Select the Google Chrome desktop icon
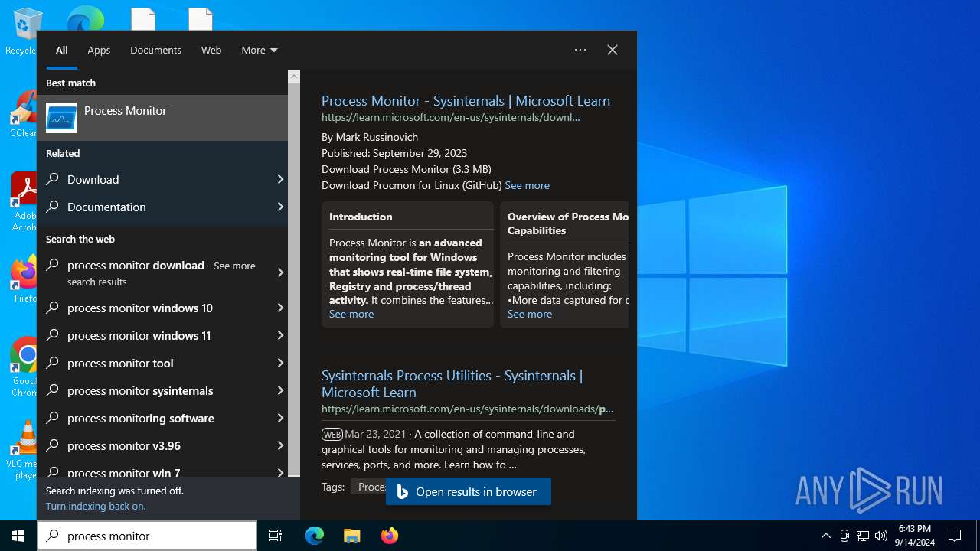 23,367
